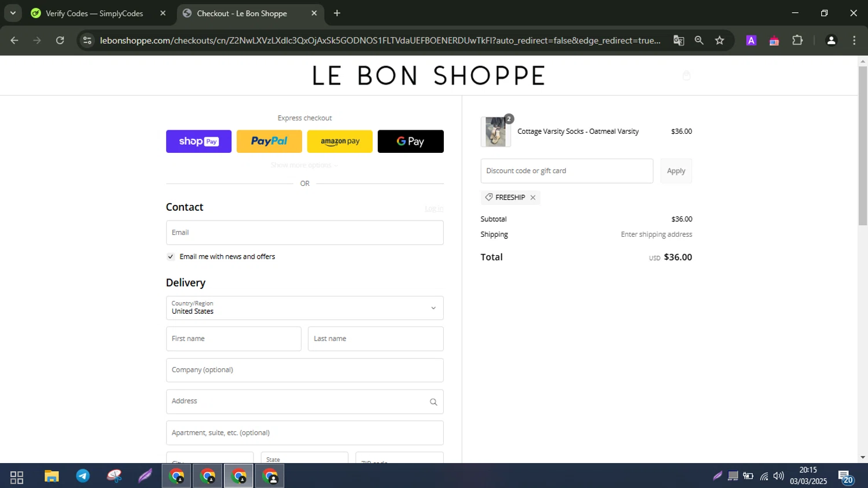Close the Verify Codes — SimplyCodes tab
Viewport: 868px width, 488px height.
click(x=163, y=13)
